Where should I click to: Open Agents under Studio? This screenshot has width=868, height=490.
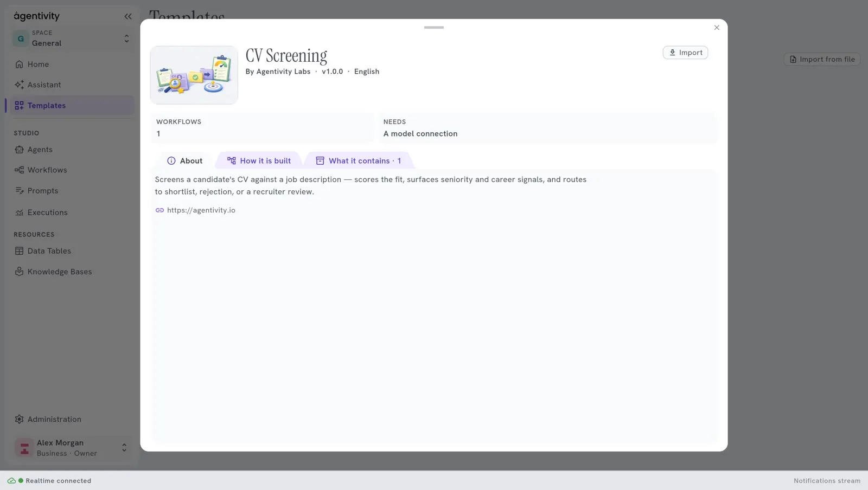click(73, 150)
